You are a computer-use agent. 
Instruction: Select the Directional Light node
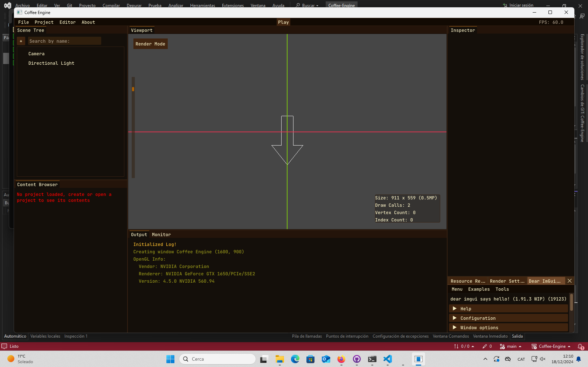point(51,63)
